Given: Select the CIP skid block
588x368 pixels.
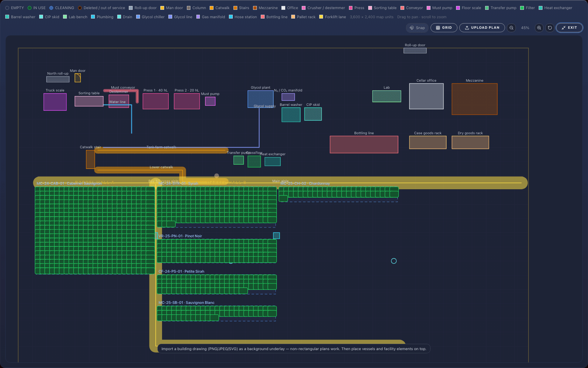Looking at the screenshot, I should point(313,114).
